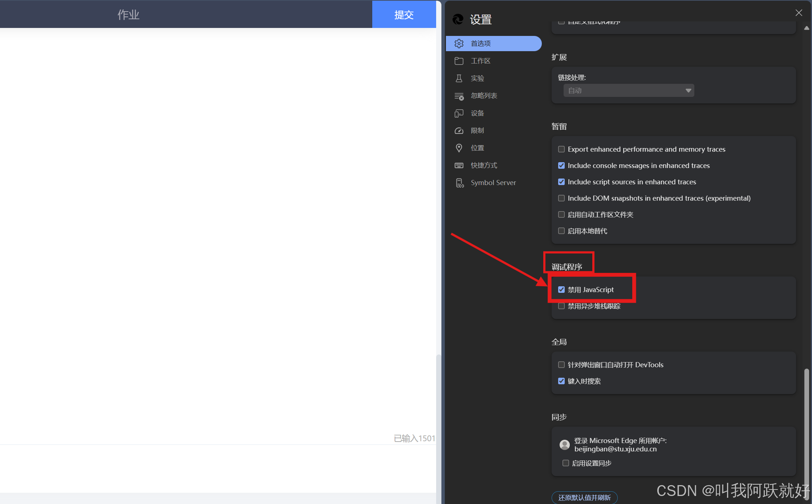Open the Ignore list icon
The width and height of the screenshot is (812, 504).
click(x=459, y=96)
